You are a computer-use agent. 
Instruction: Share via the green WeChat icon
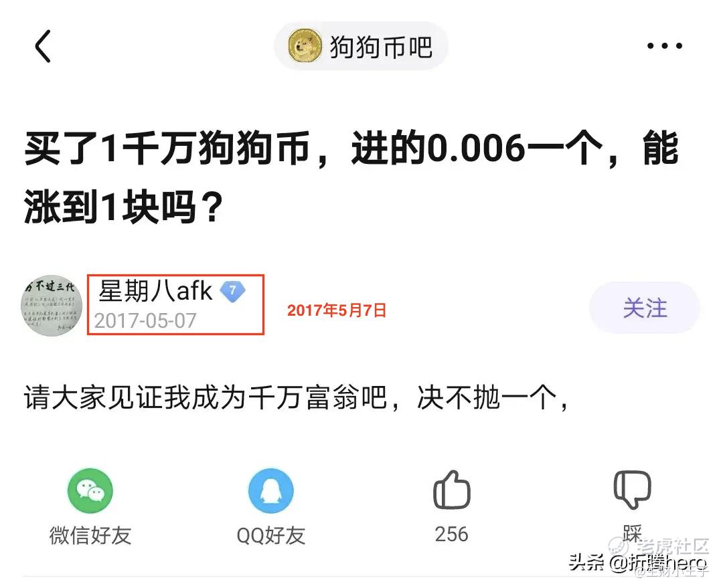point(90,491)
